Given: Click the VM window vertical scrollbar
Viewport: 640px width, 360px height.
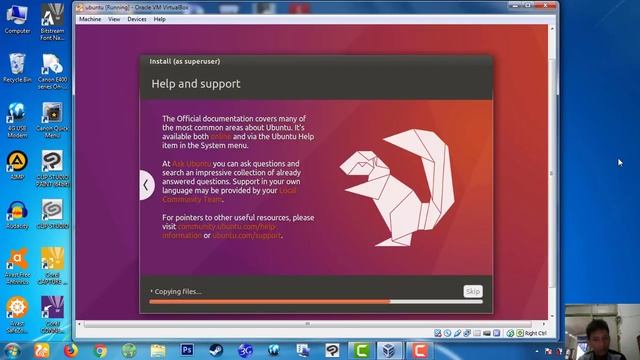Looking at the screenshot, I should 552,173.
